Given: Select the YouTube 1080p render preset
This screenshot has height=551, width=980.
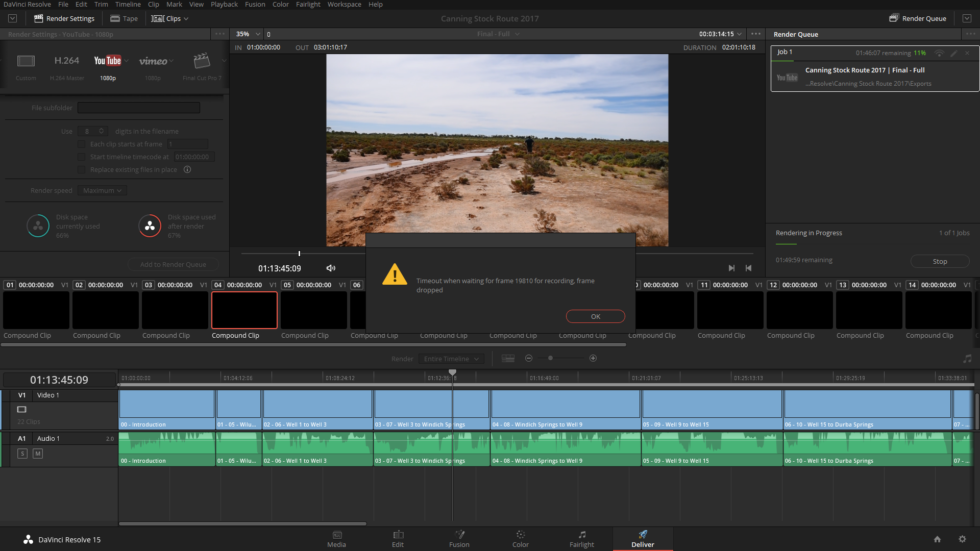Looking at the screenshot, I should pos(108,66).
